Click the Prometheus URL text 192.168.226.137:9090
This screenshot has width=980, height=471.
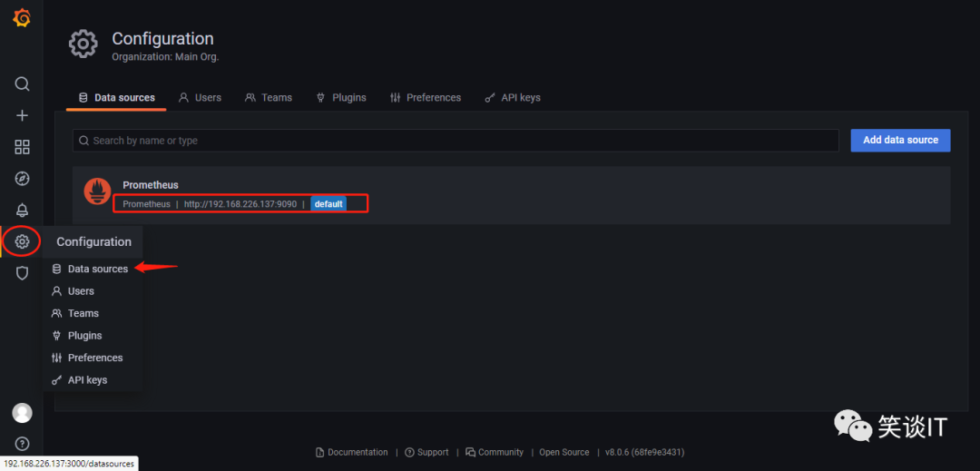tap(240, 204)
